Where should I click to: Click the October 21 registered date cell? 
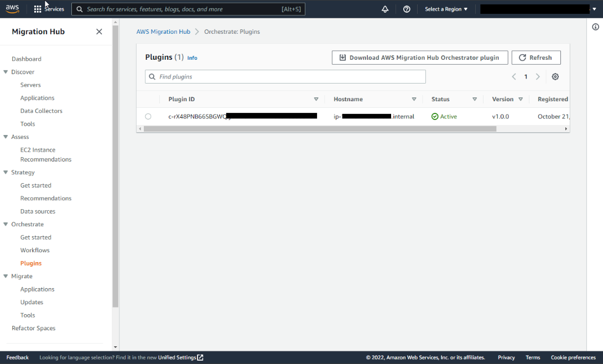pyautogui.click(x=553, y=117)
